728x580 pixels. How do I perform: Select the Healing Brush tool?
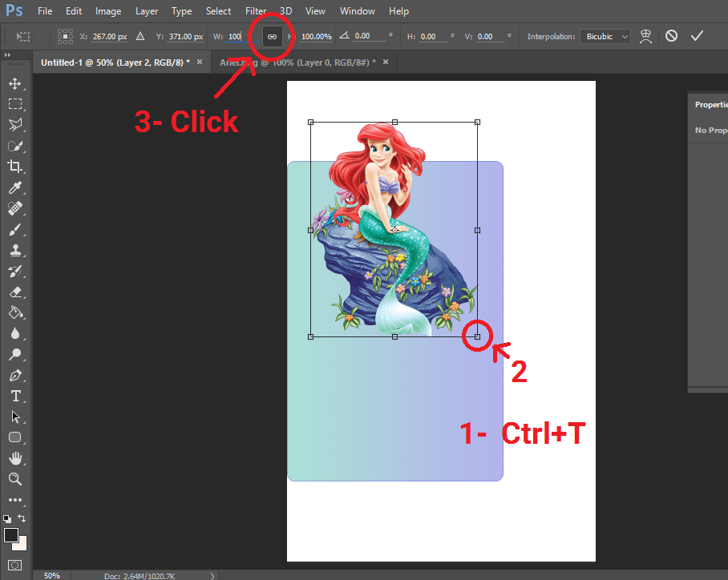[15, 208]
